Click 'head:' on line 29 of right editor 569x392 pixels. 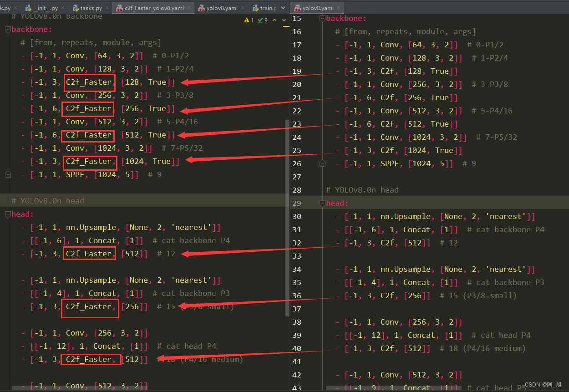(x=337, y=203)
